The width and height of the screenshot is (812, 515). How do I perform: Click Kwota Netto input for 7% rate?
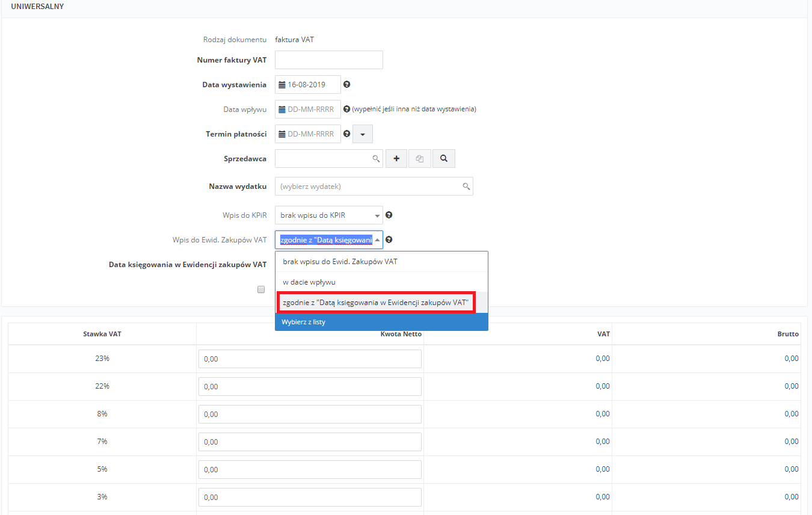[x=310, y=442]
